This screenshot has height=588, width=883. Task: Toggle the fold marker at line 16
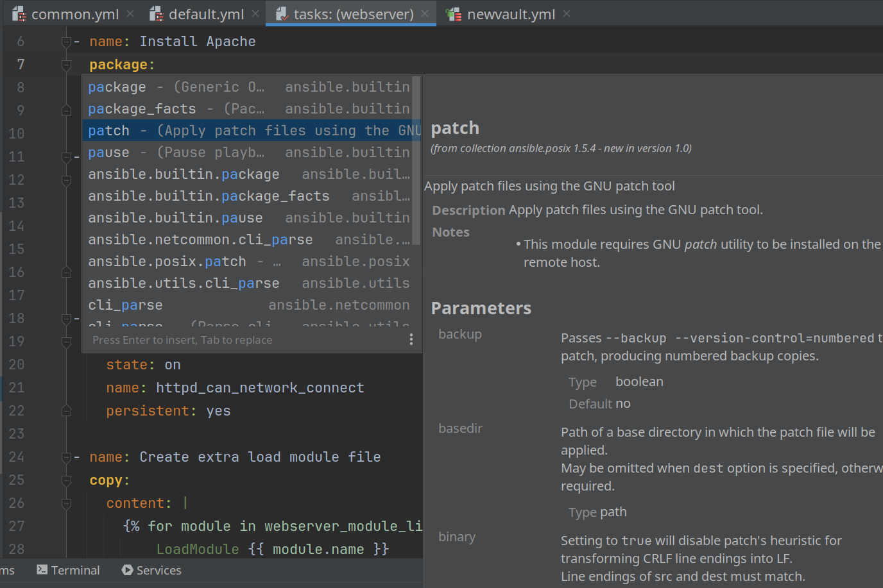click(66, 273)
